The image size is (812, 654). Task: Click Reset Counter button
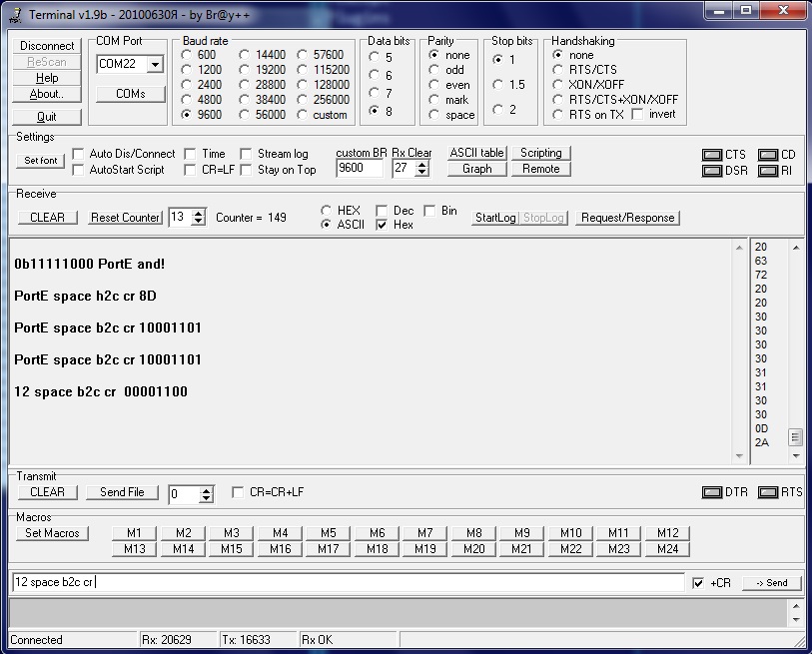(x=125, y=218)
